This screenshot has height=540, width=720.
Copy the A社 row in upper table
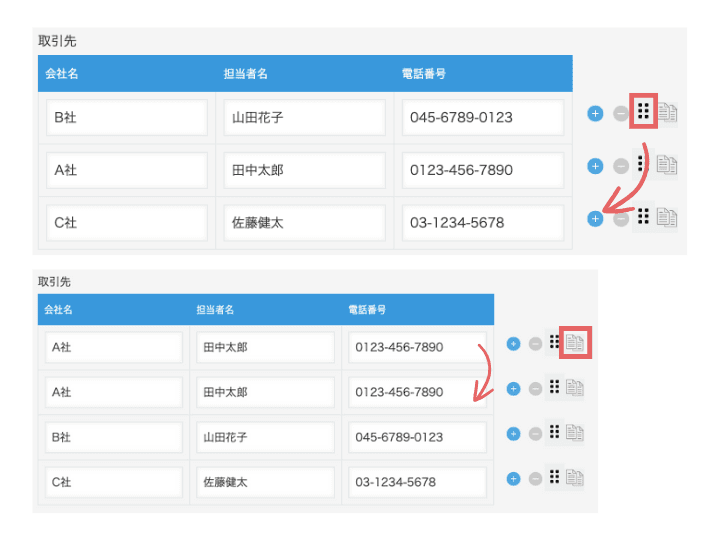click(x=667, y=164)
